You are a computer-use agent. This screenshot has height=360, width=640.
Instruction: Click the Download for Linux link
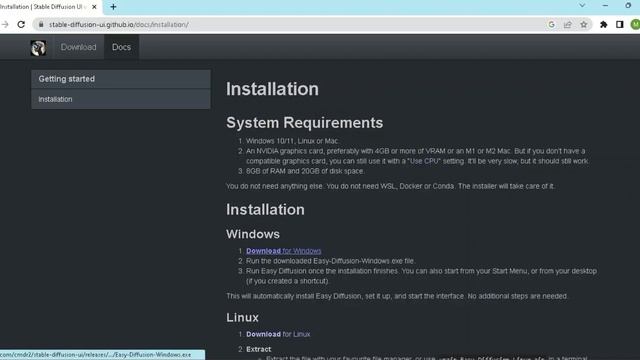pyautogui.click(x=278, y=334)
